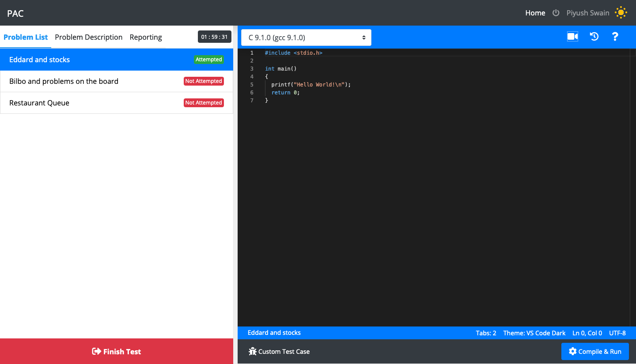Click the power logout icon in top bar
The image size is (636, 364).
click(556, 12)
